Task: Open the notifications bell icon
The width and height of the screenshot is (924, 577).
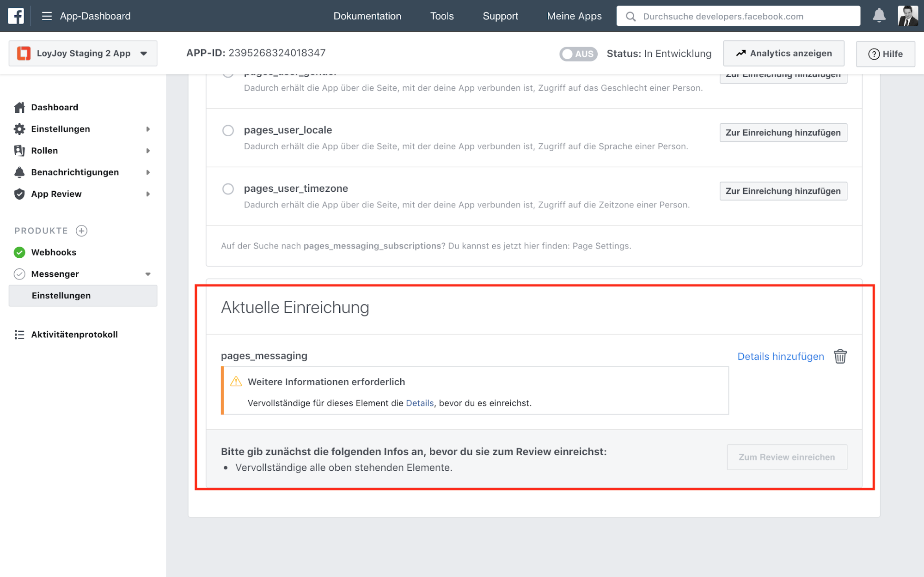Action: click(x=879, y=16)
